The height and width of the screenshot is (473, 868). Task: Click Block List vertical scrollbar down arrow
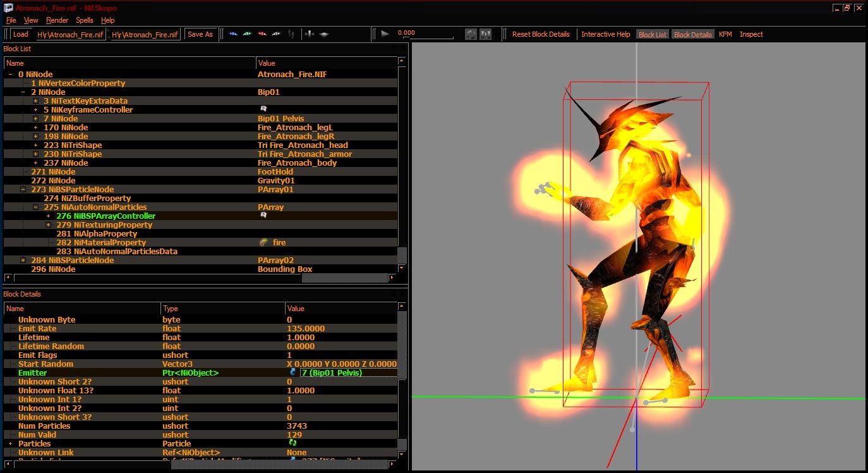click(x=402, y=269)
